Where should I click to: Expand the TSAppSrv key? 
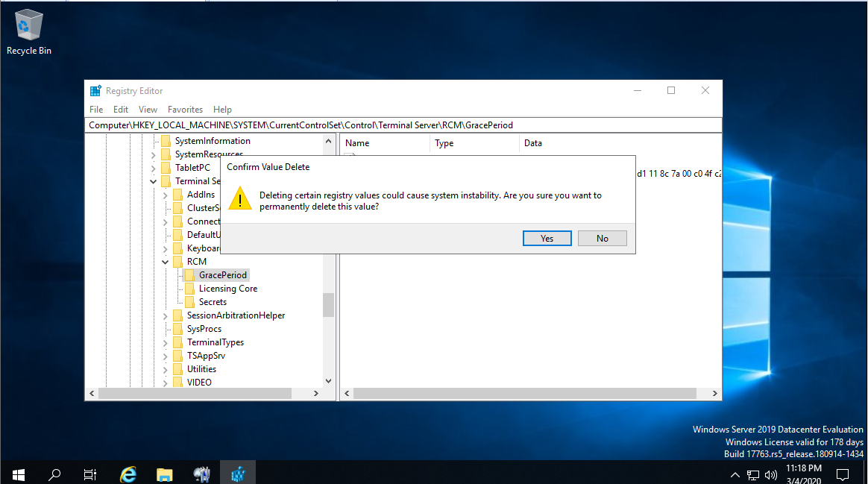(165, 356)
